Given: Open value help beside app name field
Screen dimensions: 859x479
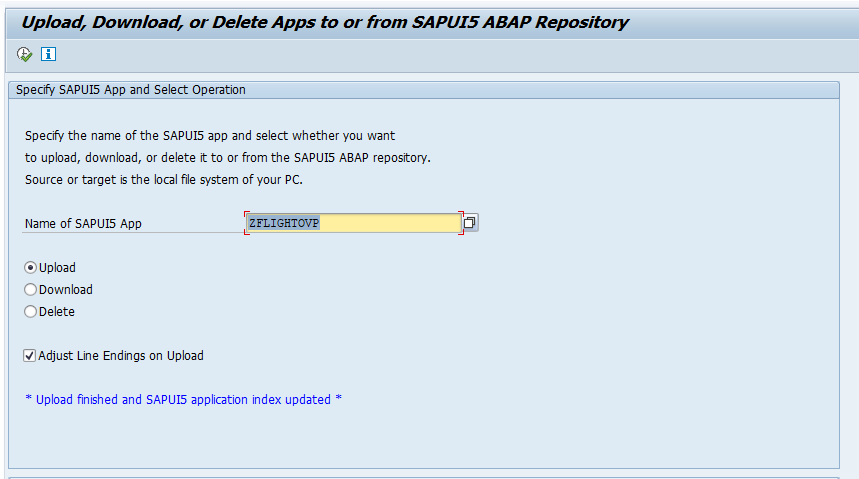Looking at the screenshot, I should 470,223.
